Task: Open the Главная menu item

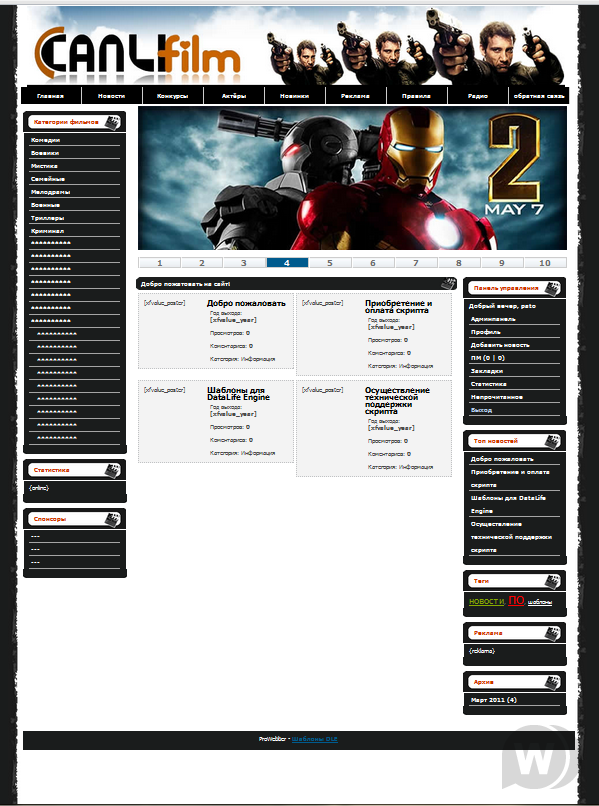Action: [x=50, y=96]
